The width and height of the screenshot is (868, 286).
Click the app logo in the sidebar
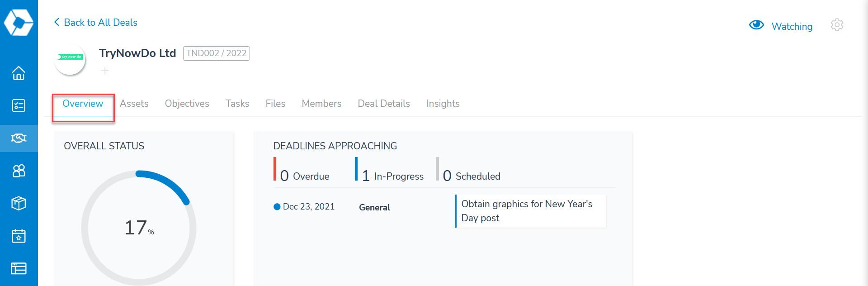[19, 22]
